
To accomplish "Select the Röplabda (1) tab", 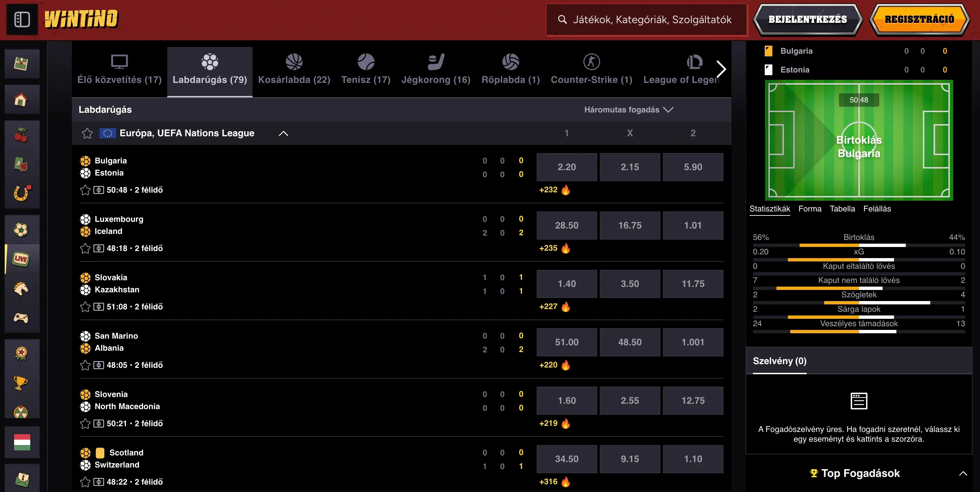I will point(510,72).
